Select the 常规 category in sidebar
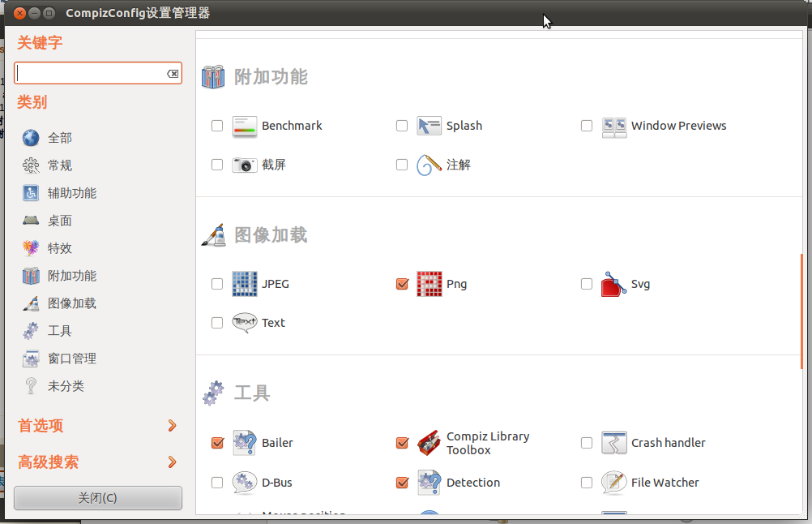Viewport: 812px width, 524px height. pyautogui.click(x=60, y=165)
